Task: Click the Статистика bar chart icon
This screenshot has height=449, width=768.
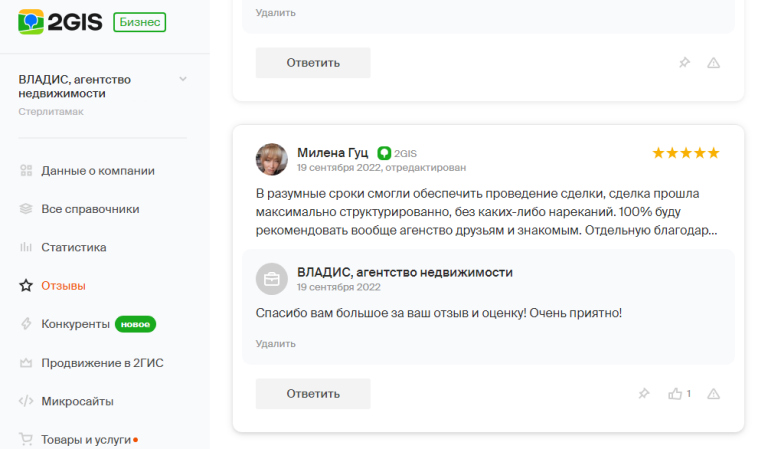Action: (x=26, y=247)
